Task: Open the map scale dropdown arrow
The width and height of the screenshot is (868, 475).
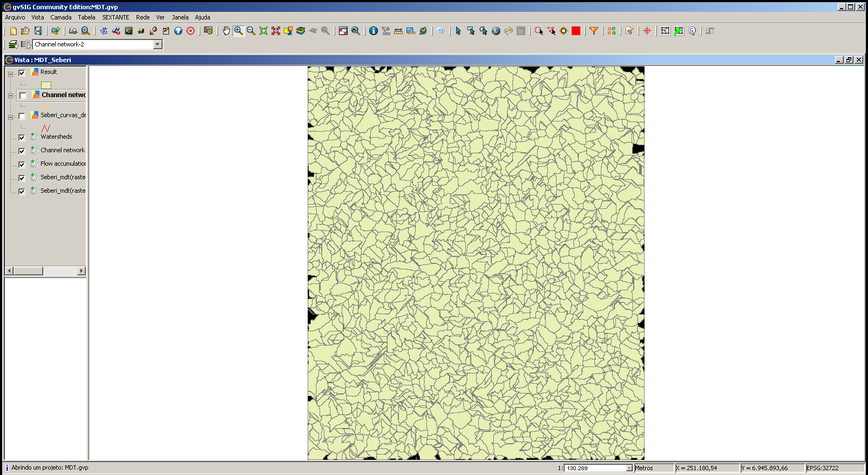Action: 629,468
